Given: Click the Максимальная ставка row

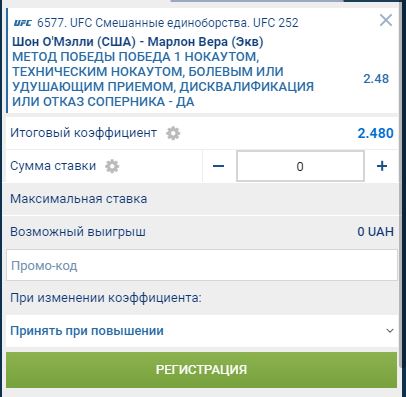Looking at the screenshot, I should tap(202, 199).
